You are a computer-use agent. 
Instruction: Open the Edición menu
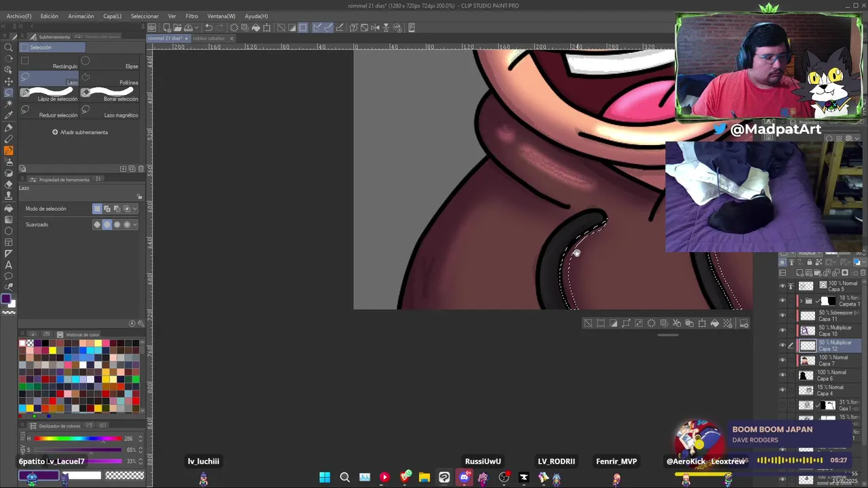[x=49, y=16]
